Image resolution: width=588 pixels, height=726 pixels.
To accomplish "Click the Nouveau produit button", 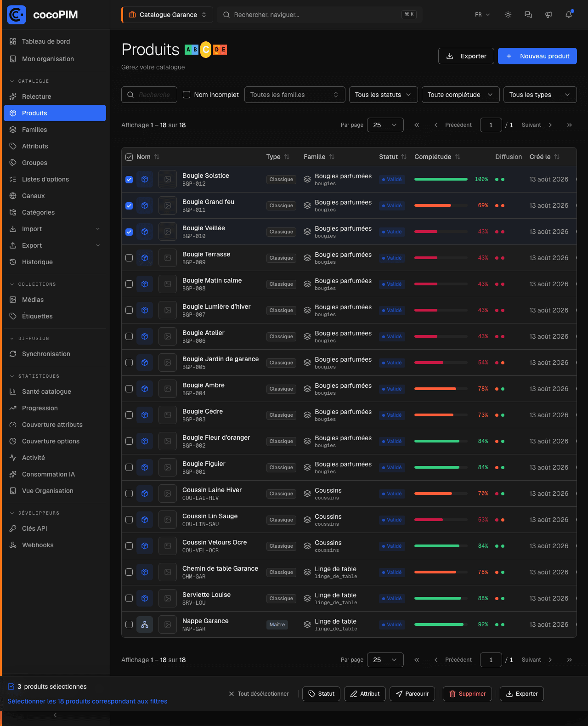I will click(537, 56).
